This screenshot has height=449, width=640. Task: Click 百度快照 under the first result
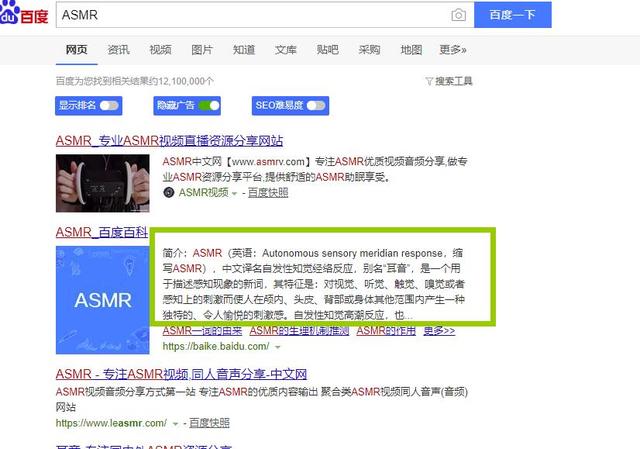pyautogui.click(x=268, y=193)
